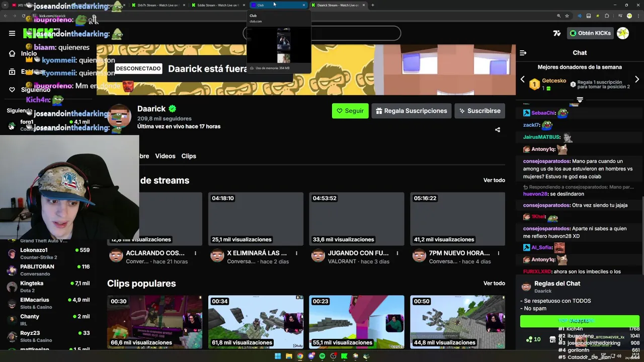This screenshot has height=362, width=644.
Task: Click Ver todo beside streams heading
Action: tap(494, 180)
